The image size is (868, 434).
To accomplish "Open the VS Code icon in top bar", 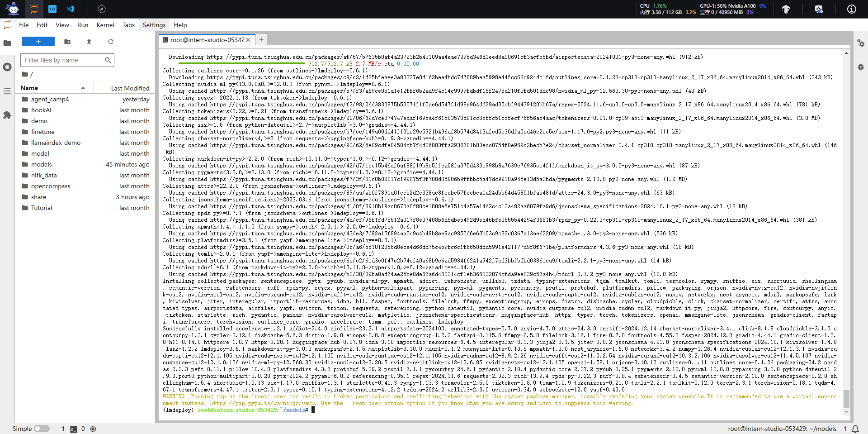I will (x=71, y=9).
